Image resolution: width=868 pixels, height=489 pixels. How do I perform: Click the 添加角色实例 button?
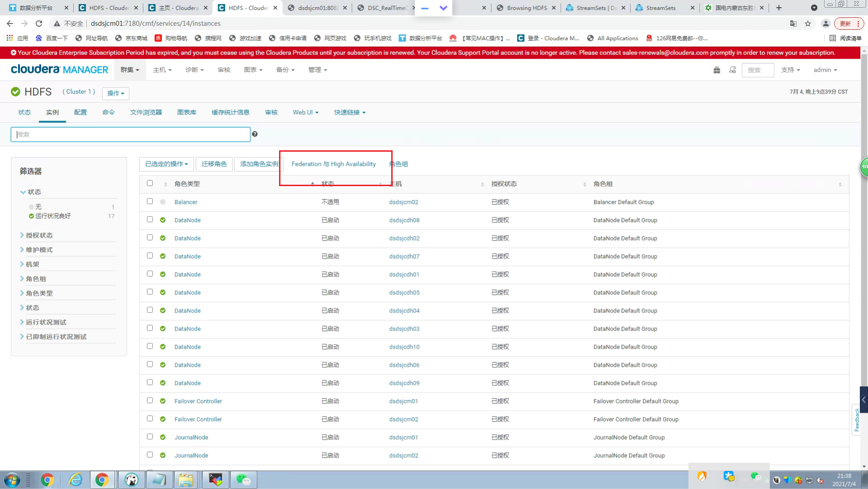(x=259, y=164)
